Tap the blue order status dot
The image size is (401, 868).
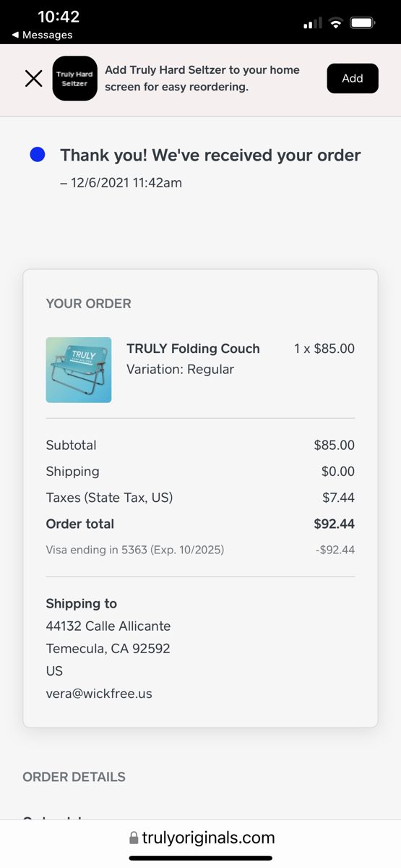coord(37,154)
